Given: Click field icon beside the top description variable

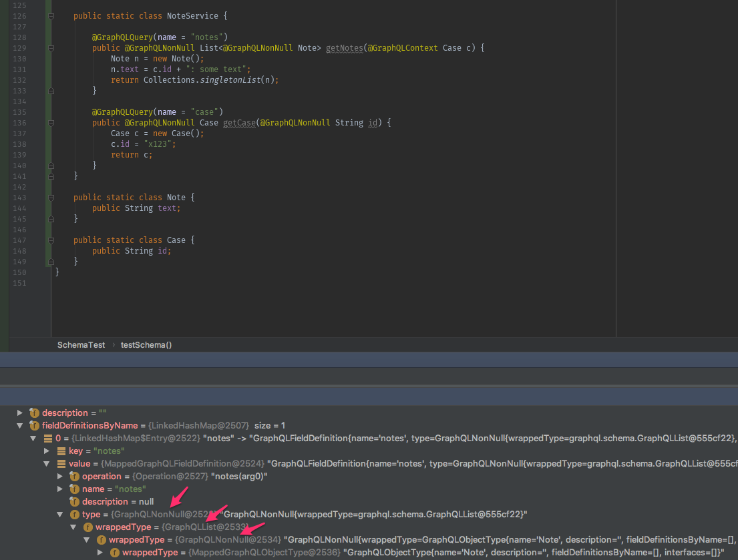Looking at the screenshot, I should click(x=34, y=413).
